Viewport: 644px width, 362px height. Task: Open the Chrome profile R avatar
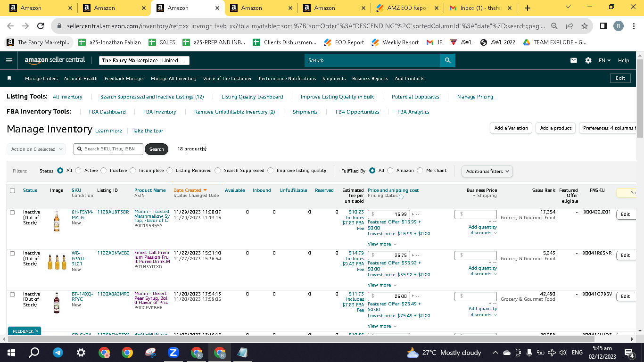(x=619, y=26)
